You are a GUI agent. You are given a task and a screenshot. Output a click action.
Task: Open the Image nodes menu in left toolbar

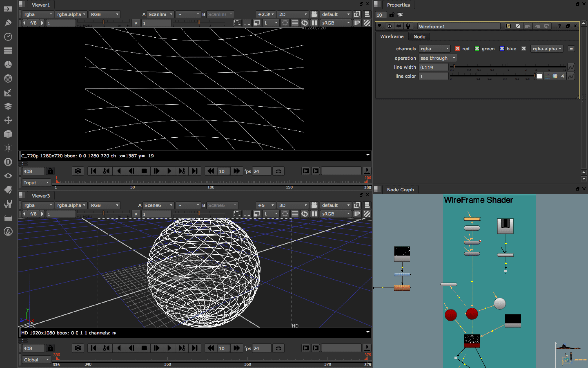coord(8,9)
